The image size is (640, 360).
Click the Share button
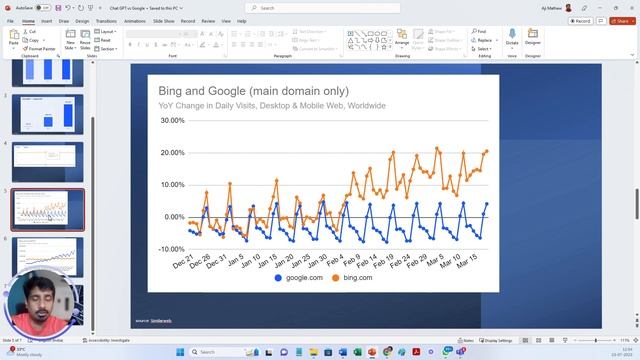pyautogui.click(x=620, y=21)
